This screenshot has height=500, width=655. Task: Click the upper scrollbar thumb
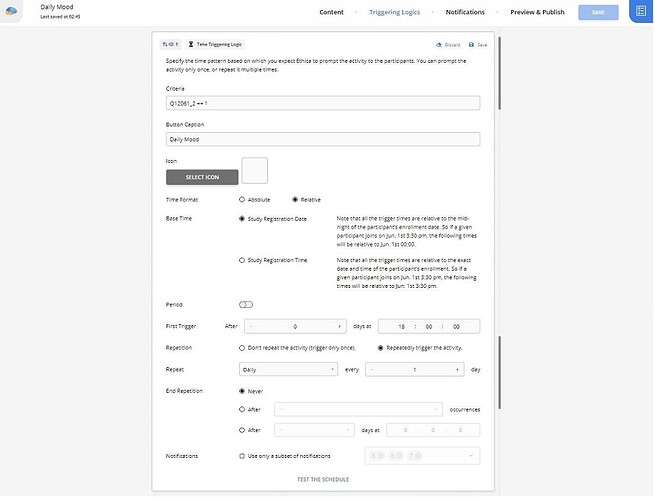click(x=500, y=74)
